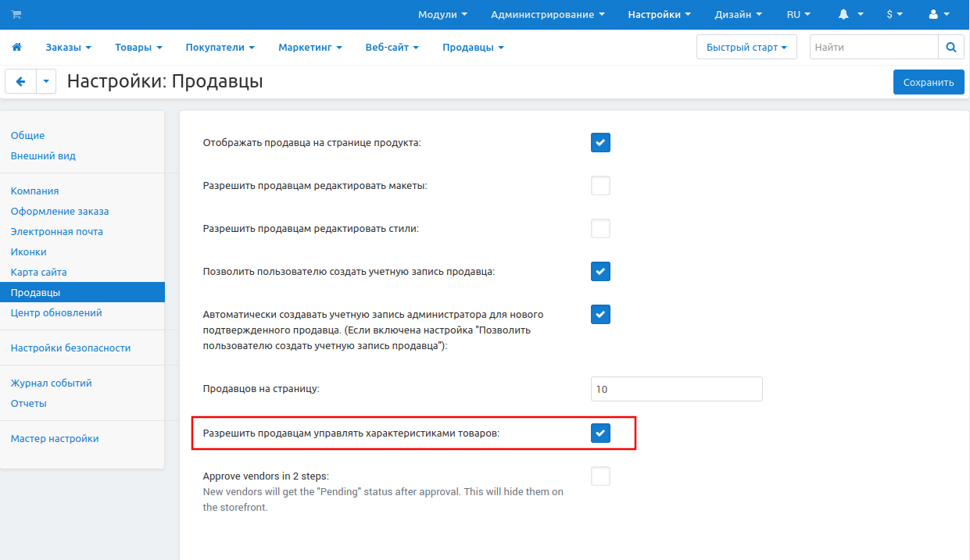Enable Approve vendors in 2 steps

pos(600,476)
